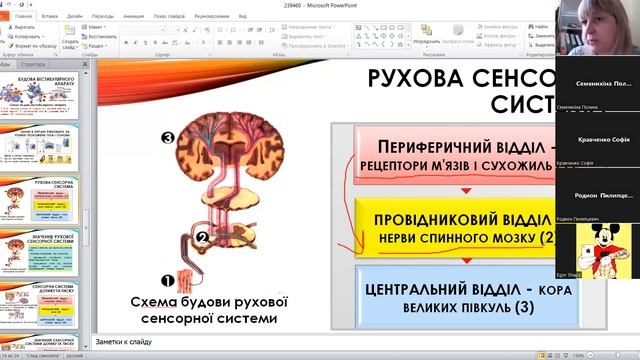
Task: Open the Раздел dropdown
Action: point(94,46)
